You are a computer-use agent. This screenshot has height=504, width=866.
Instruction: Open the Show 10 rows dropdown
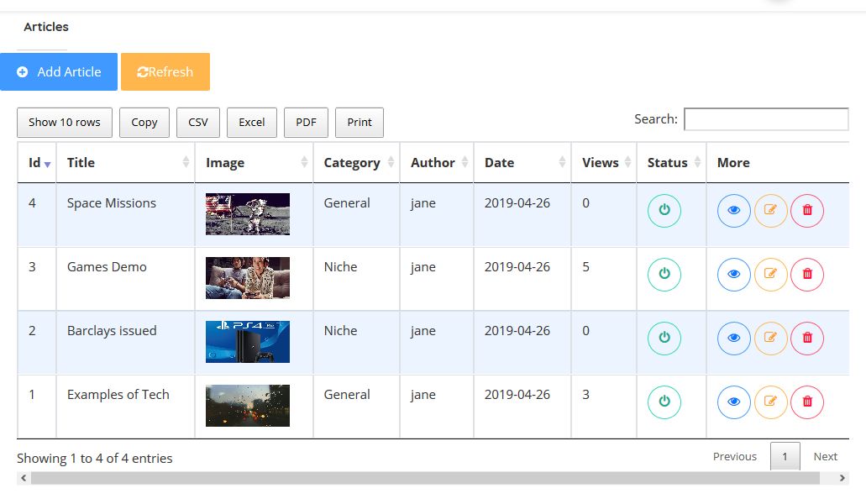[x=65, y=123]
